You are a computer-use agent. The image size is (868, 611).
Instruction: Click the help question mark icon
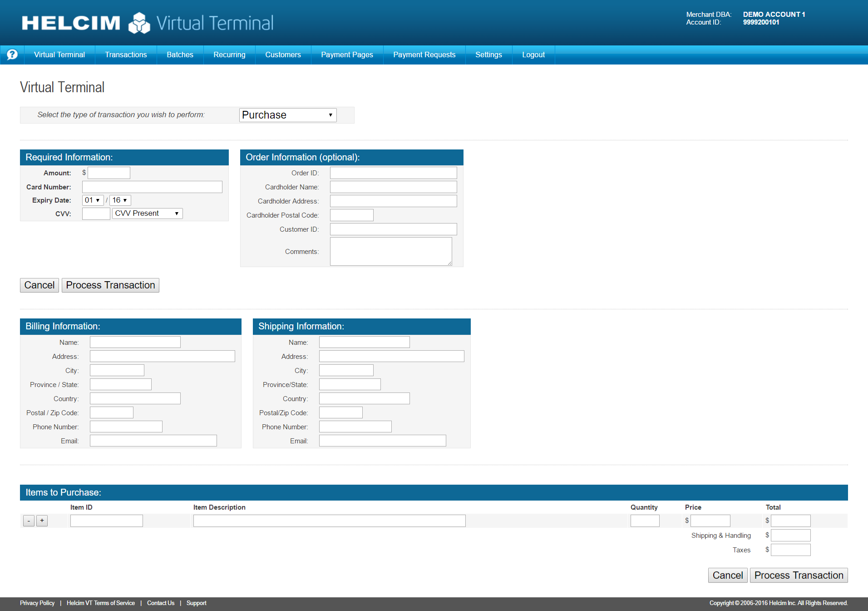click(12, 55)
